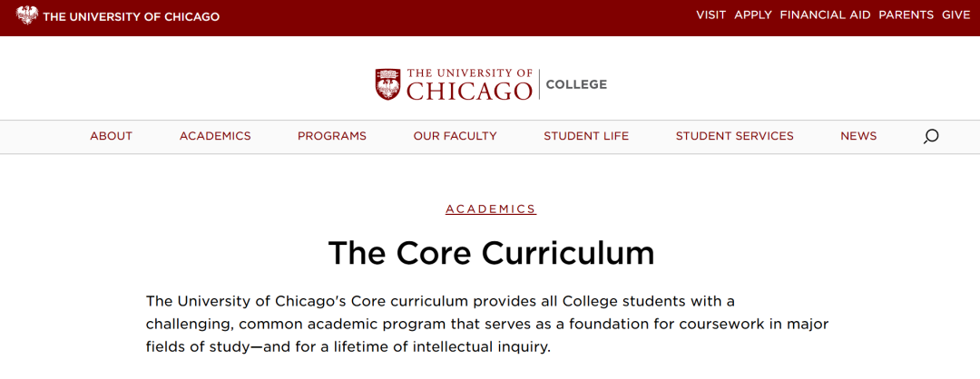Click the Apply link in top bar
Image resolution: width=980 pixels, height=379 pixels.
point(753,15)
